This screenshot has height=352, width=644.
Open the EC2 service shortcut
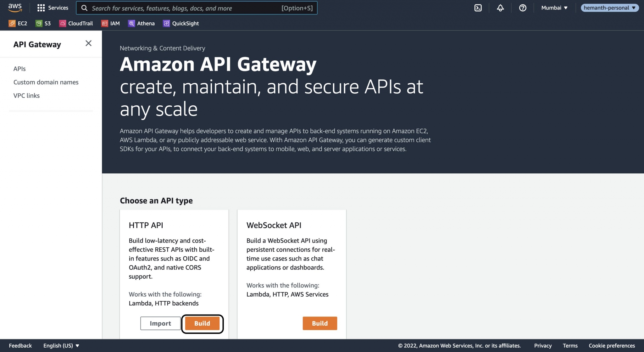[18, 23]
